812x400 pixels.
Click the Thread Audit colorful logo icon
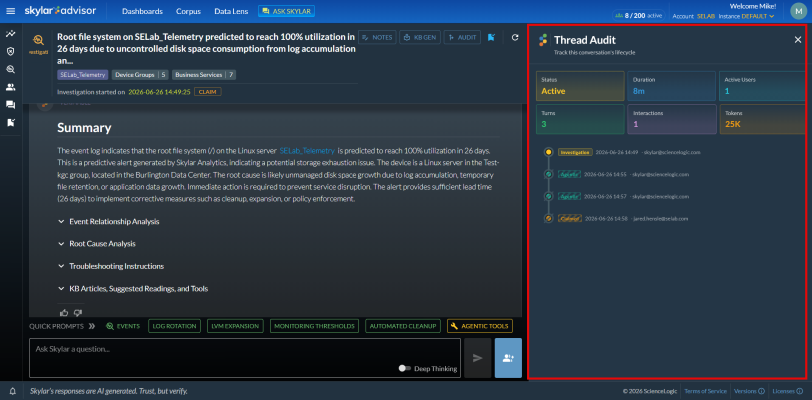click(x=543, y=40)
